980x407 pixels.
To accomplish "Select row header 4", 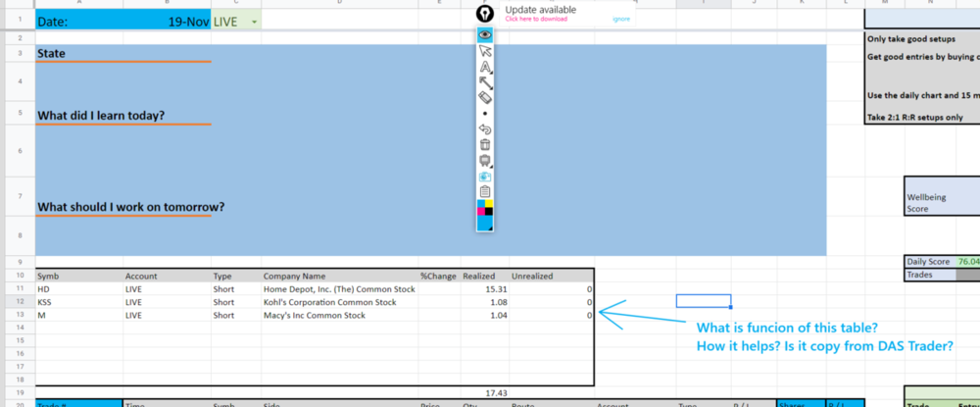I will pos(19,81).
